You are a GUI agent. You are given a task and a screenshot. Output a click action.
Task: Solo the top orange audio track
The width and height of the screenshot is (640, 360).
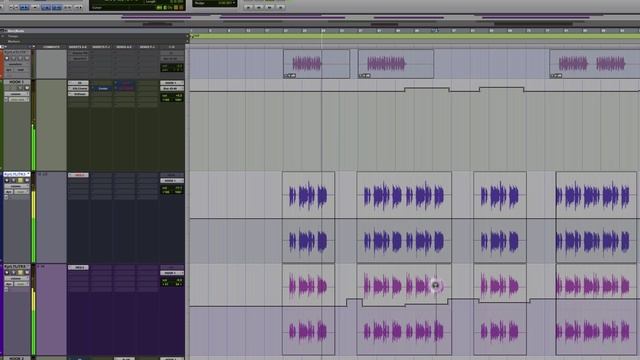pyautogui.click(x=20, y=58)
